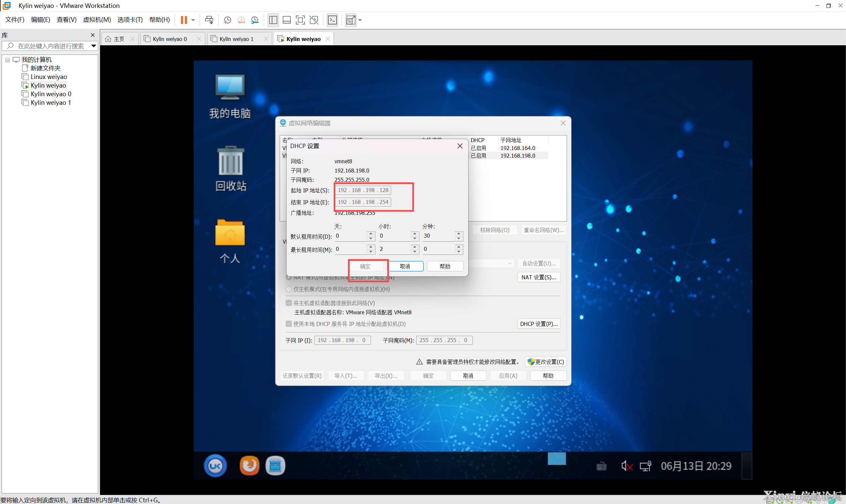Screen dimensions: 846x504
Task: Click the 结束 IP 地址 field
Action: pos(363,202)
